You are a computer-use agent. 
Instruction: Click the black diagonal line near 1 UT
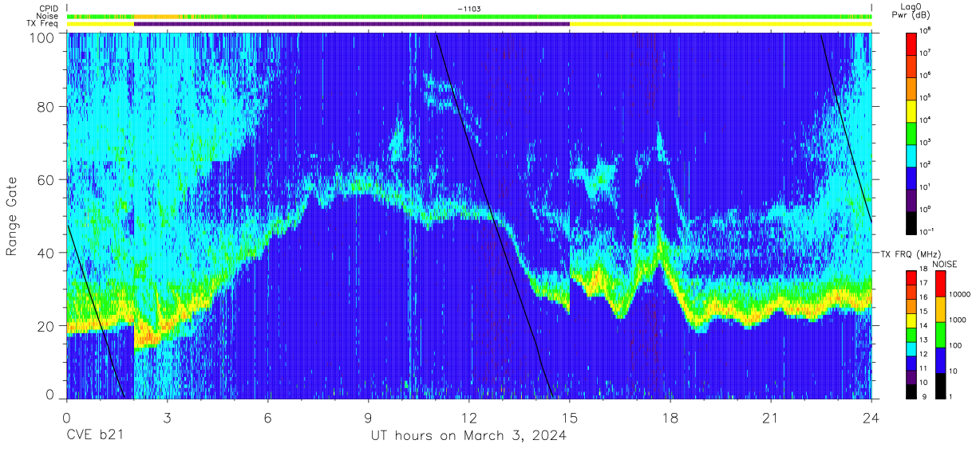pyautogui.click(x=95, y=312)
